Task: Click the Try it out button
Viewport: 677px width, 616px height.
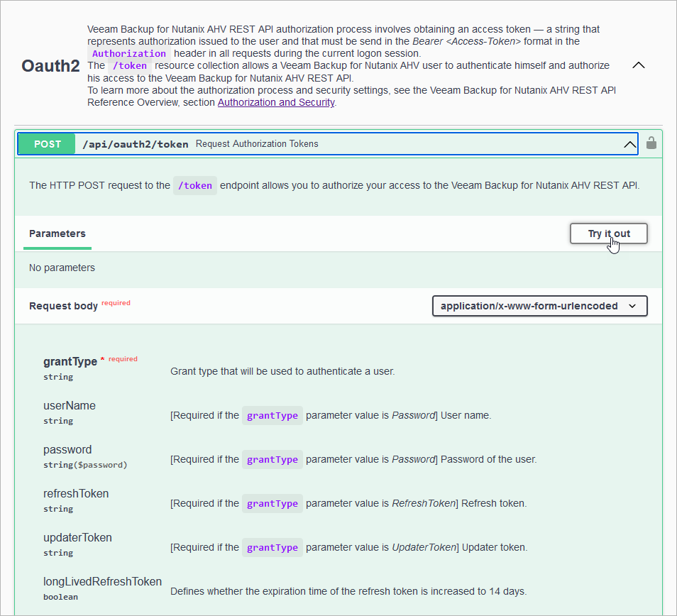Action: click(x=608, y=233)
